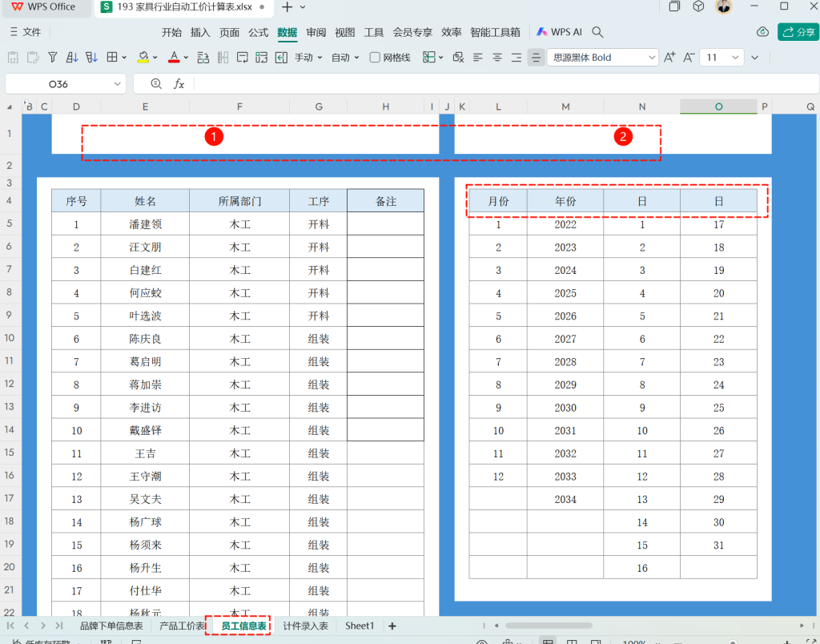Click the merge cells icon
This screenshot has width=820, height=644.
pyautogui.click(x=262, y=58)
